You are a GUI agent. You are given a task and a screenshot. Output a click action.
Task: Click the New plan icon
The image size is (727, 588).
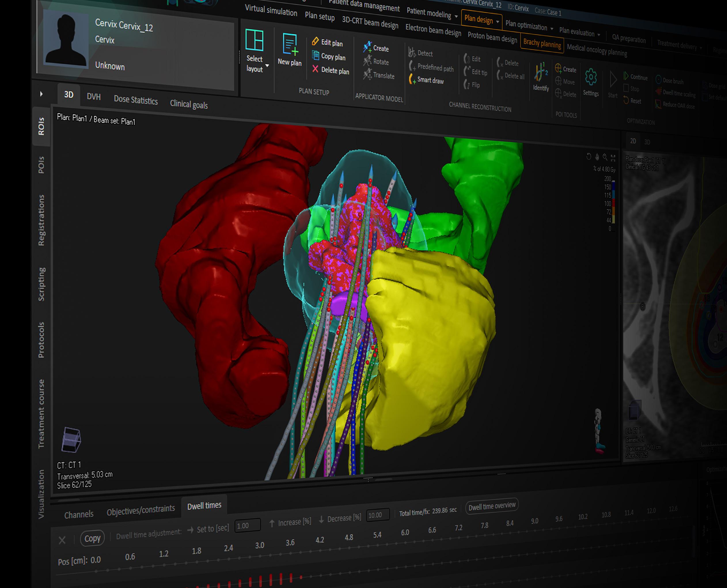(290, 44)
